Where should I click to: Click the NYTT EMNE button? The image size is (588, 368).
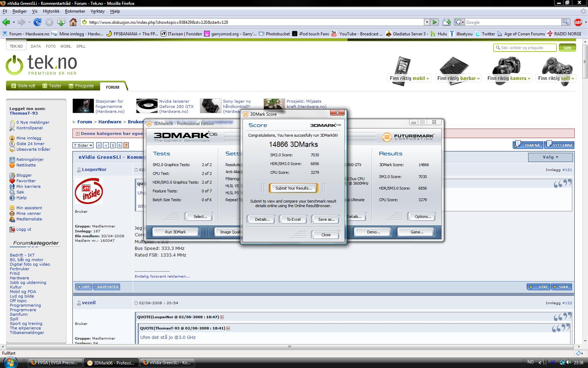[x=560, y=145]
